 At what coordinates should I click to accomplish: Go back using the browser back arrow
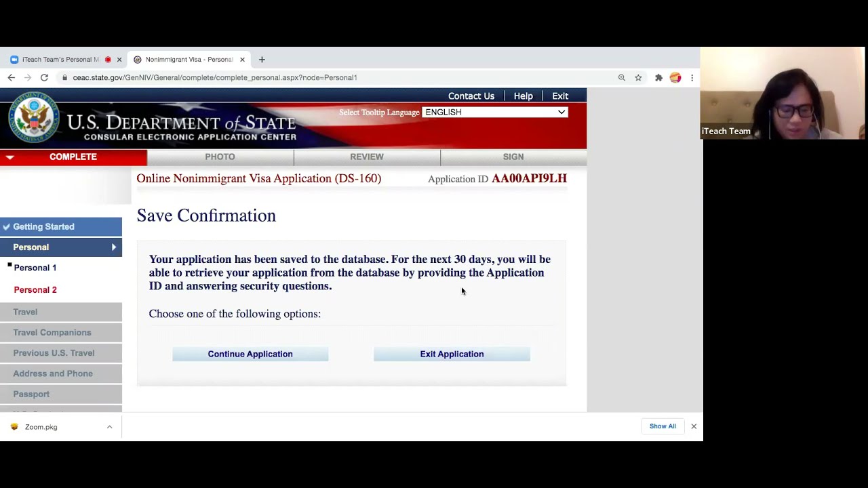12,77
